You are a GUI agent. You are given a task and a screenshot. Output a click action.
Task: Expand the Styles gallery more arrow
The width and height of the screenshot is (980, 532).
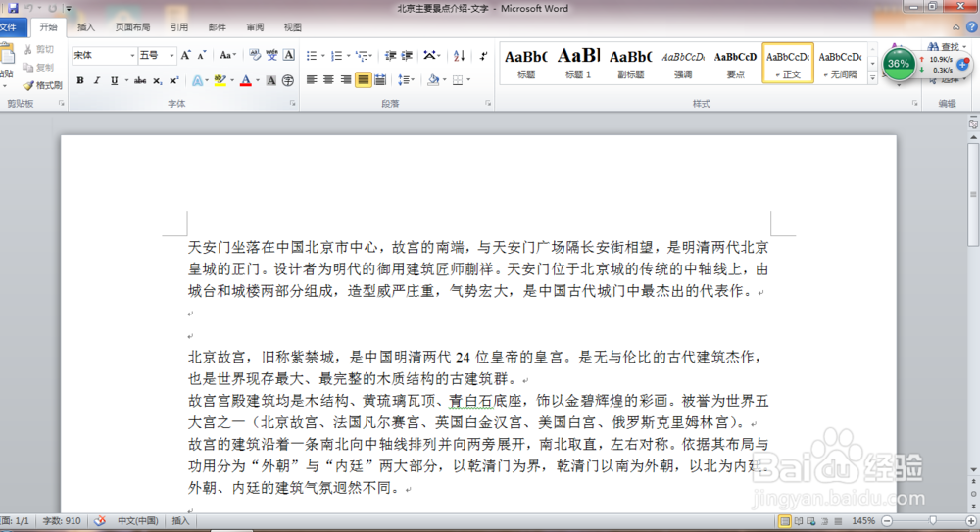(x=873, y=78)
